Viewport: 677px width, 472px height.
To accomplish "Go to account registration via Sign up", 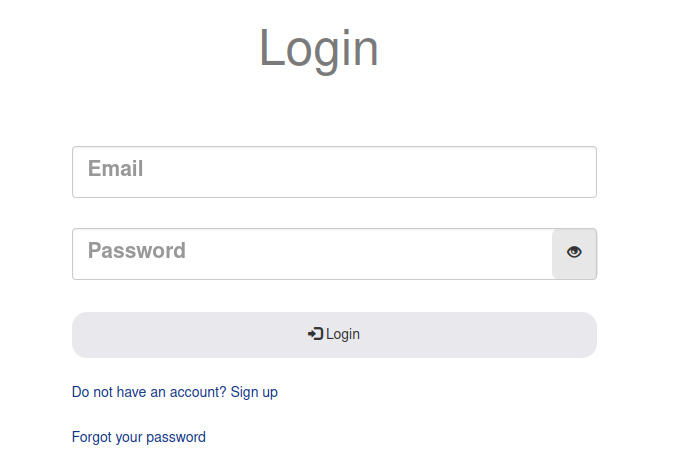I will coord(254,392).
